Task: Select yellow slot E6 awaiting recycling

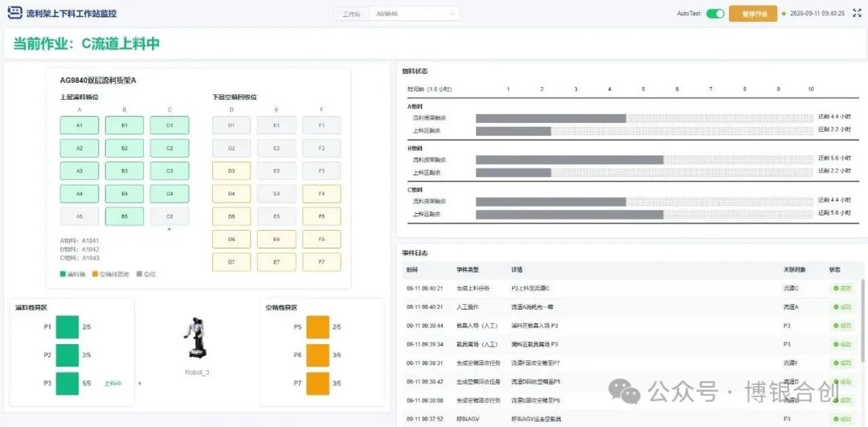Action: [276, 240]
